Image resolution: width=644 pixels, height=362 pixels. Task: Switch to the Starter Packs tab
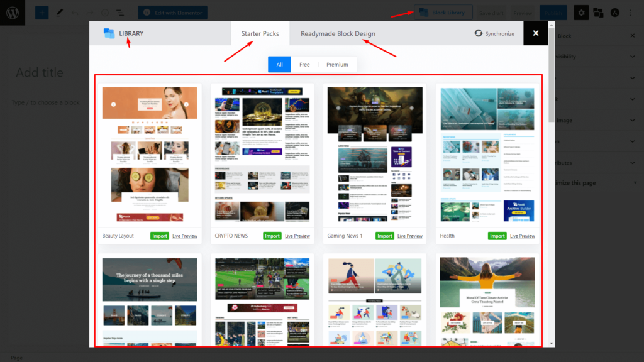click(x=260, y=33)
